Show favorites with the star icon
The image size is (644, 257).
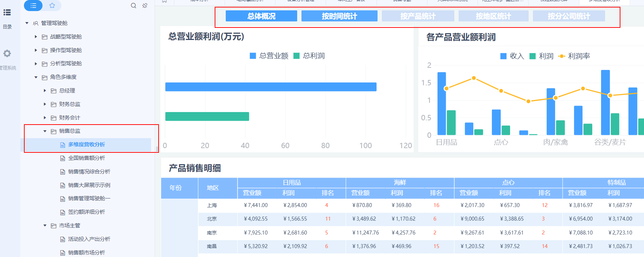click(52, 5)
